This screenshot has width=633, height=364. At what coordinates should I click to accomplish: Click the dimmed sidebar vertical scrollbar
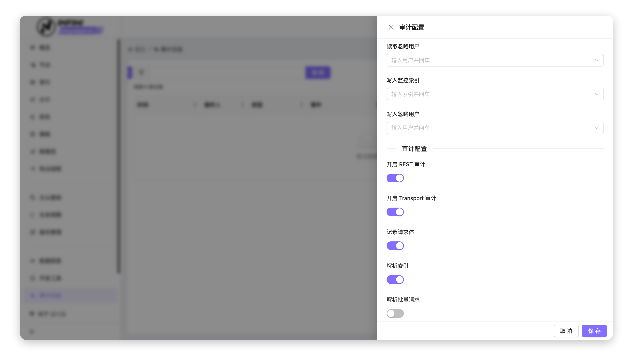pyautogui.click(x=119, y=156)
